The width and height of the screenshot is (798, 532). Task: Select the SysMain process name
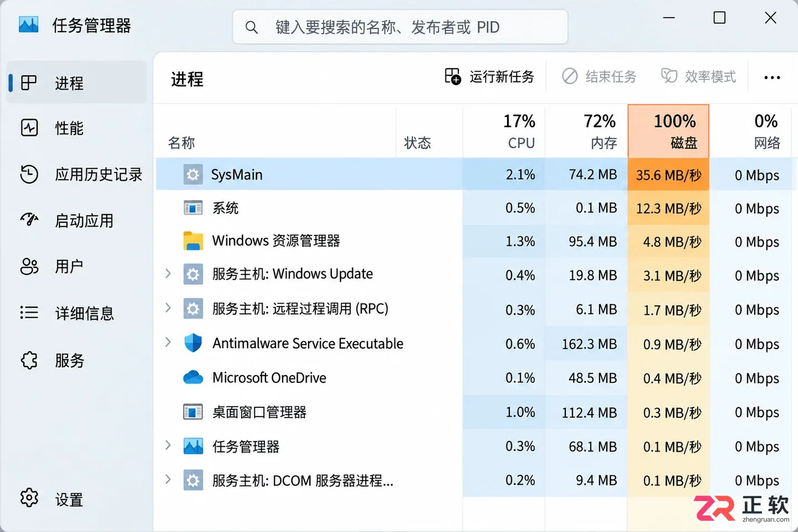coord(237,175)
